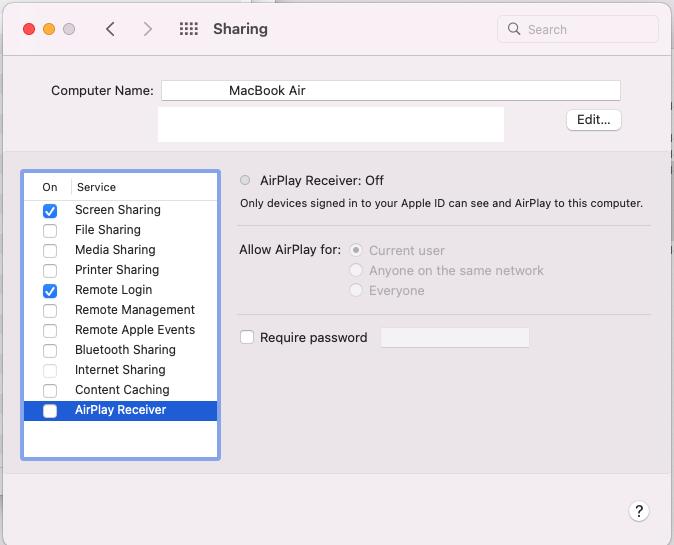Select the Media Sharing service row
The width and height of the screenshot is (674, 545).
coord(120,250)
